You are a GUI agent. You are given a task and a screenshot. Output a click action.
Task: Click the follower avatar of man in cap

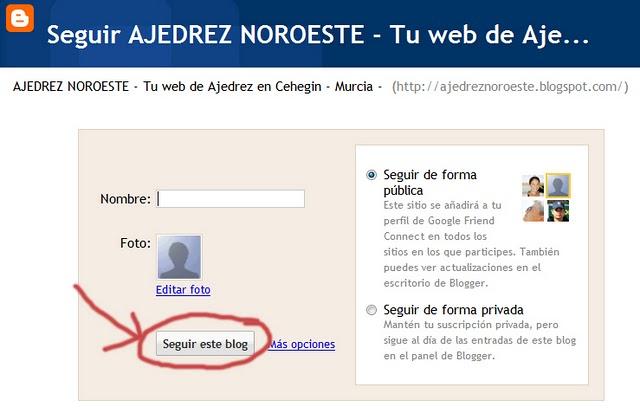click(x=558, y=211)
